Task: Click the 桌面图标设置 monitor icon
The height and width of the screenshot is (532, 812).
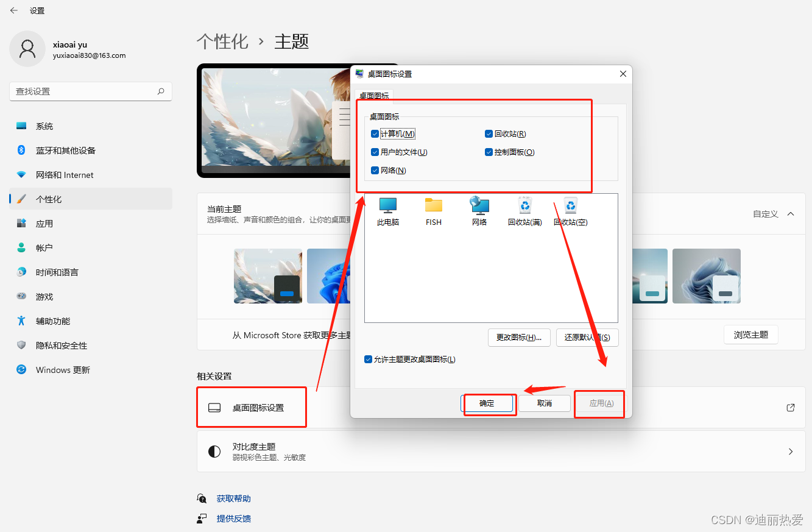Action: [x=214, y=408]
